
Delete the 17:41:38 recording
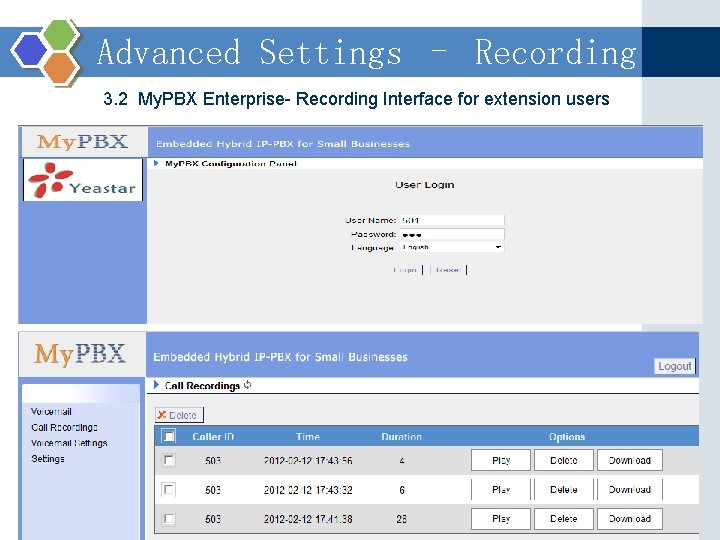coord(563,518)
